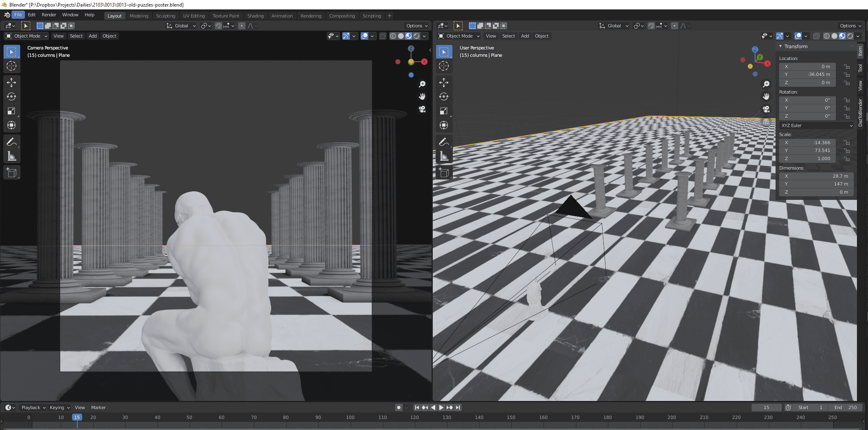Lock the Location X lock icon
The width and height of the screenshot is (868, 430).
pos(847,67)
